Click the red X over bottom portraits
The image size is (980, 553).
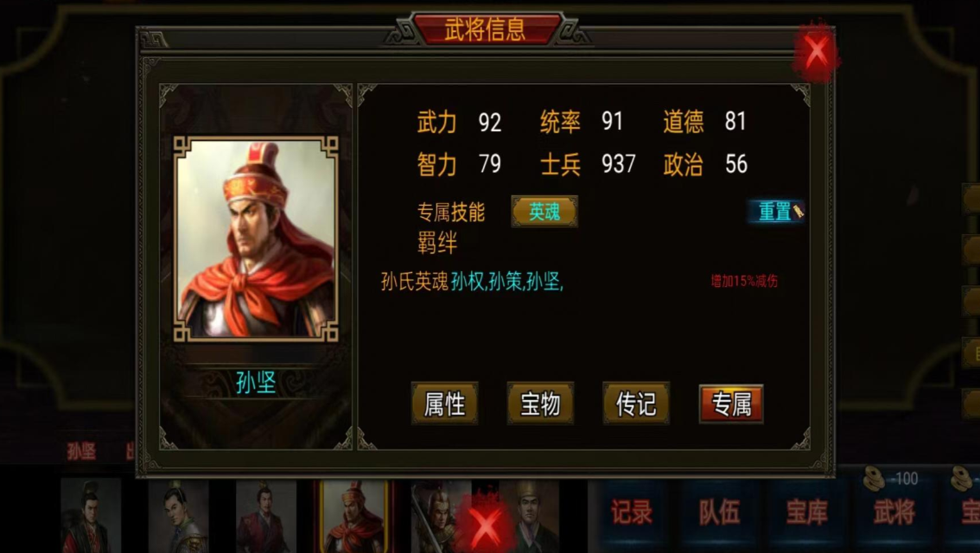(485, 524)
